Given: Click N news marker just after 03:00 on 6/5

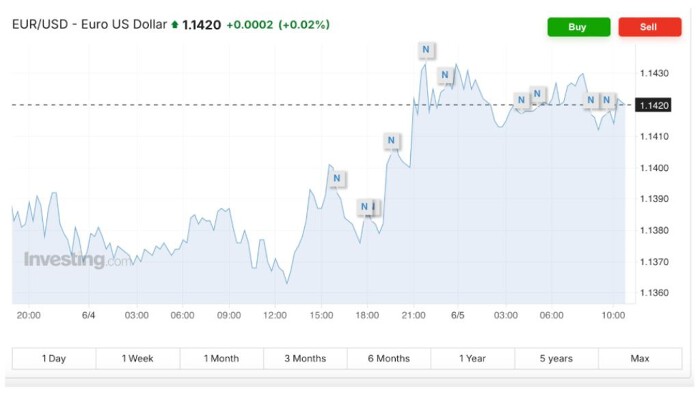Looking at the screenshot, I should (x=521, y=100).
